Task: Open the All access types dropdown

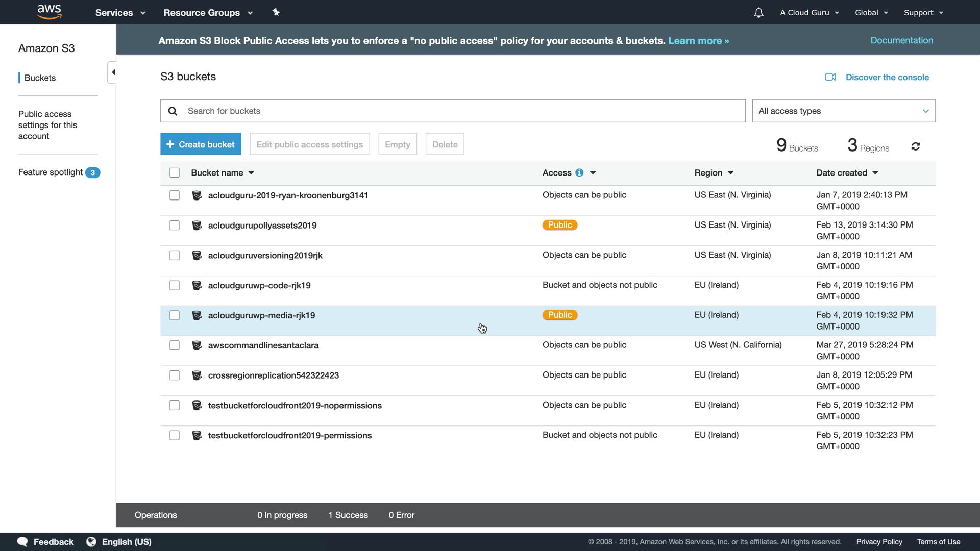Action: [843, 111]
